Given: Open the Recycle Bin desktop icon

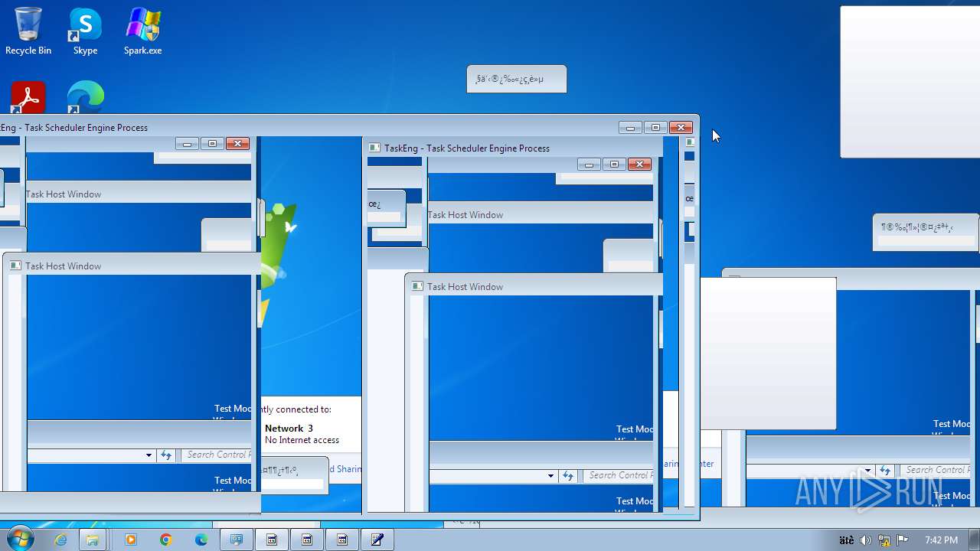Looking at the screenshot, I should (x=28, y=32).
